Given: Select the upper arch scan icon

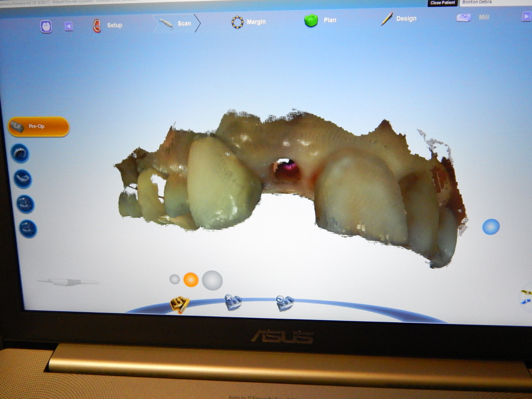Looking at the screenshot, I should pyautogui.click(x=20, y=153).
